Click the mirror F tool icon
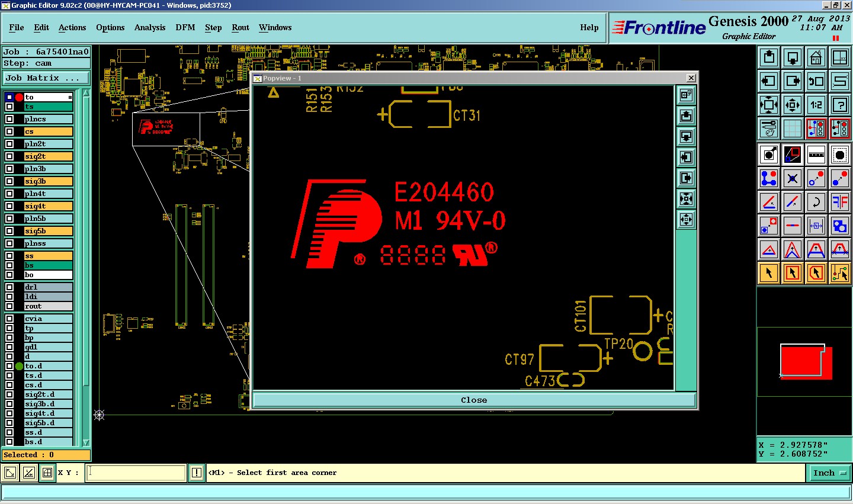This screenshot has width=853, height=504. 840,202
